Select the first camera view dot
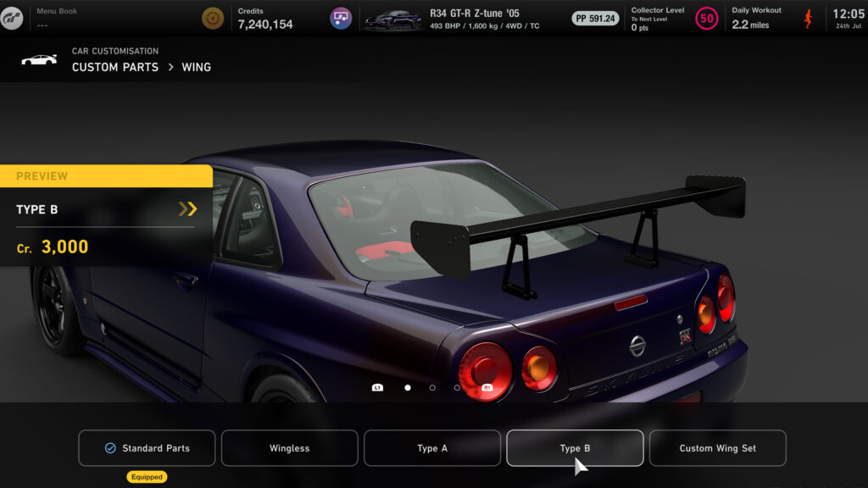The height and width of the screenshot is (488, 868). (x=408, y=388)
